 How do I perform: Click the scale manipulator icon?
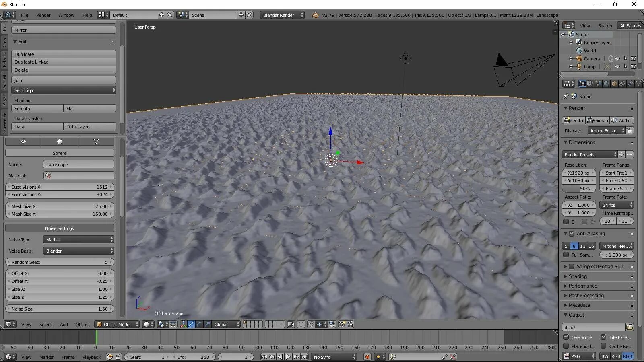click(x=207, y=324)
